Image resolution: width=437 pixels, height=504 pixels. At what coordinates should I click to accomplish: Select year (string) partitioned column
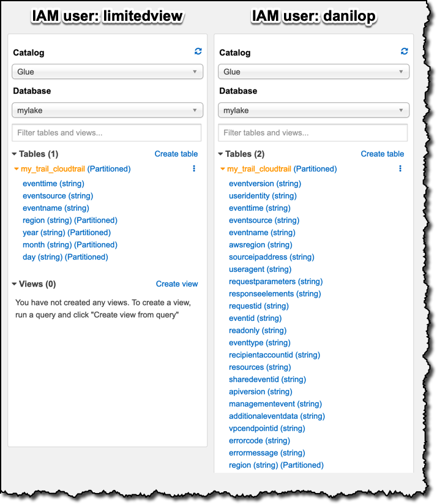click(x=67, y=232)
